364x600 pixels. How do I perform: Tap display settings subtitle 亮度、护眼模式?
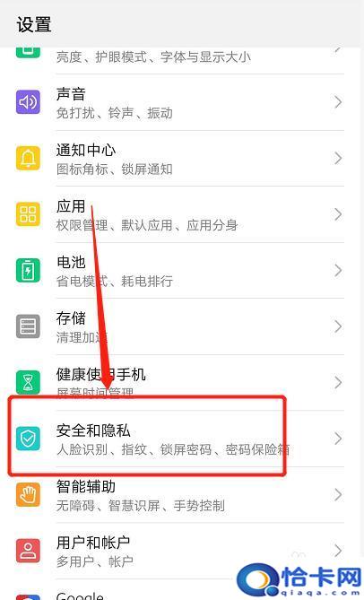101,57
